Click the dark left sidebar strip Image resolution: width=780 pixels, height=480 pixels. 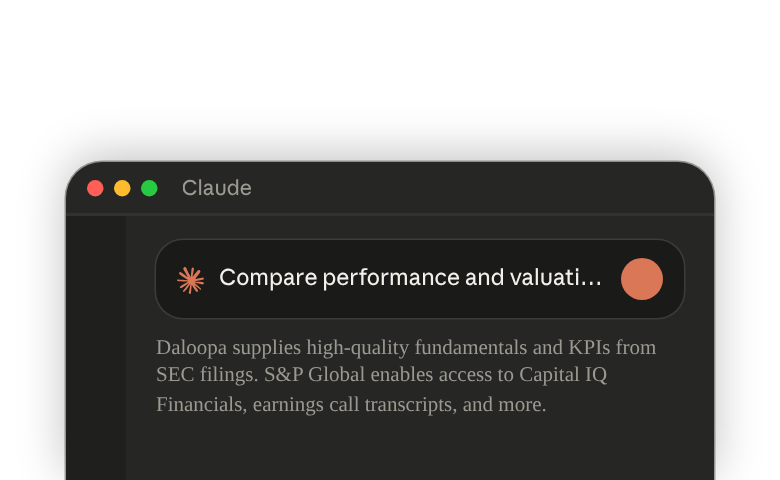tap(96, 348)
